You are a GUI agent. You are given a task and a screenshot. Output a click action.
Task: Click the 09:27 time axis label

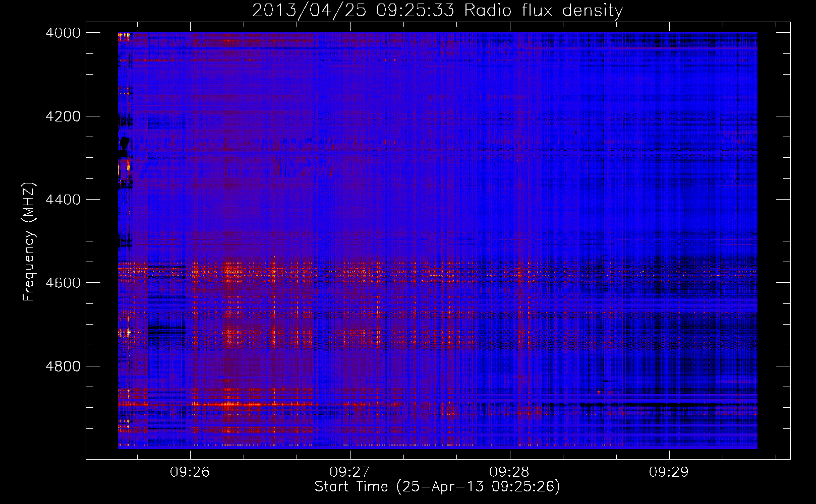click(349, 472)
